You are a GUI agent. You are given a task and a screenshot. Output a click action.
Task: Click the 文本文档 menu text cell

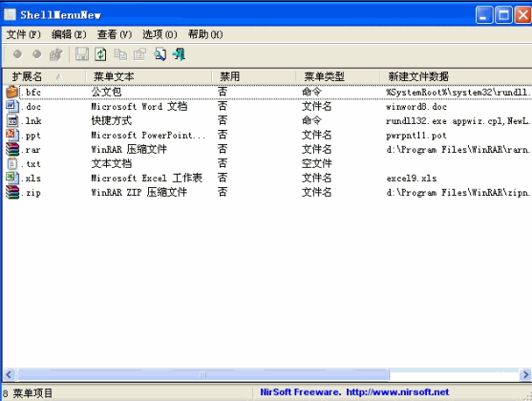click(112, 163)
